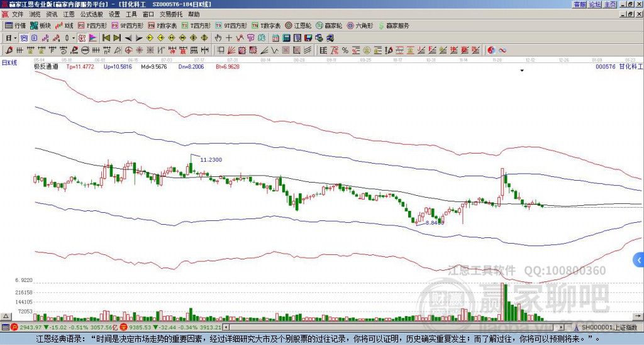Open the 工具 menu
The height and width of the screenshot is (345, 644).
click(131, 14)
